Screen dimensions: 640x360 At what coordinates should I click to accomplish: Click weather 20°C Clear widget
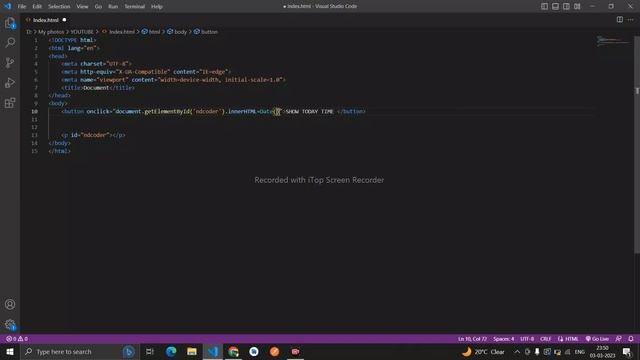pyautogui.click(x=484, y=351)
